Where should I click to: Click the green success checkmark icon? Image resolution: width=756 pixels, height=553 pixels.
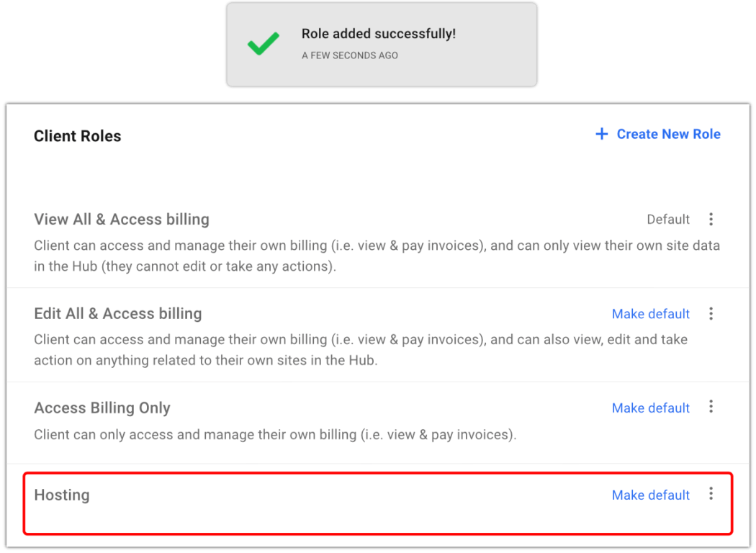pyautogui.click(x=264, y=43)
